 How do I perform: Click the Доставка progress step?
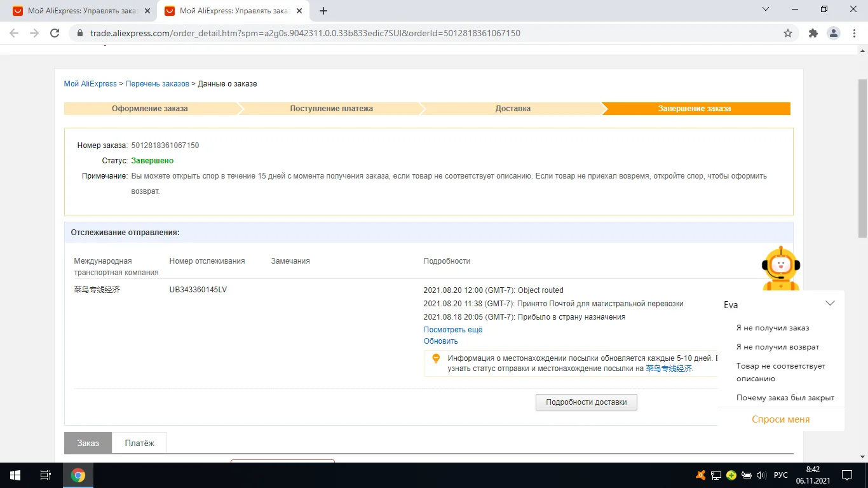click(x=513, y=109)
